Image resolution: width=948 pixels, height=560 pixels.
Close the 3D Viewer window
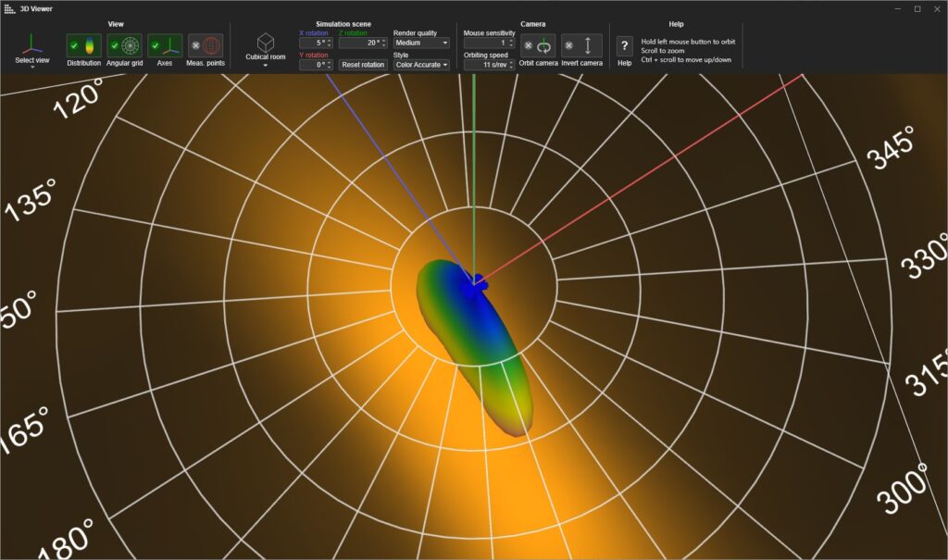(937, 8)
